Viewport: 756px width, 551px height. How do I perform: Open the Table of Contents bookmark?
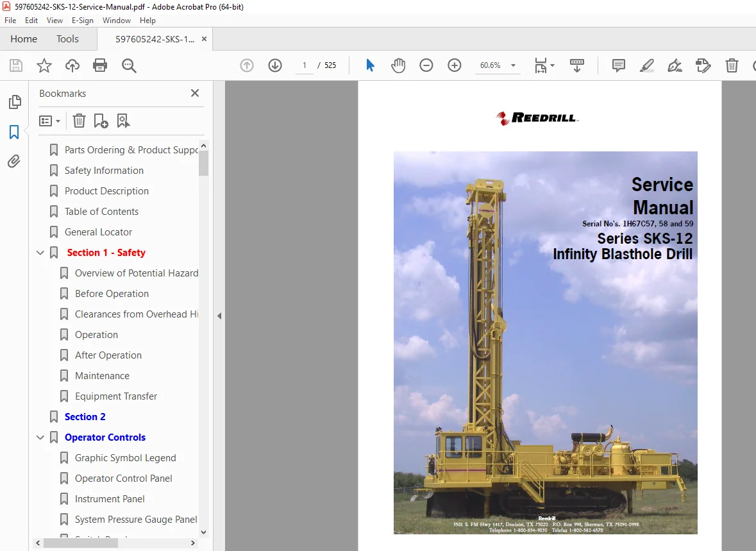coord(101,211)
